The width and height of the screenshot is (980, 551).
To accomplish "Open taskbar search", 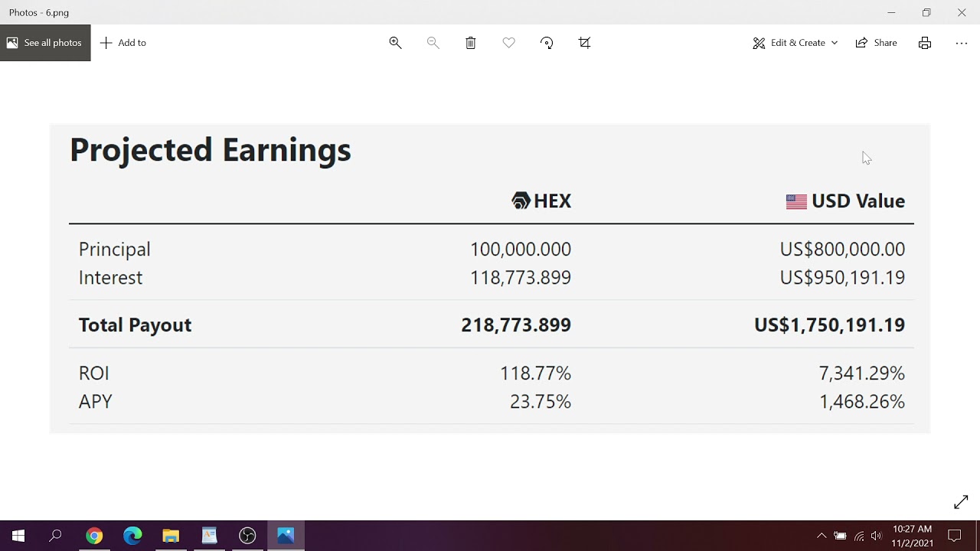I will coord(55,536).
